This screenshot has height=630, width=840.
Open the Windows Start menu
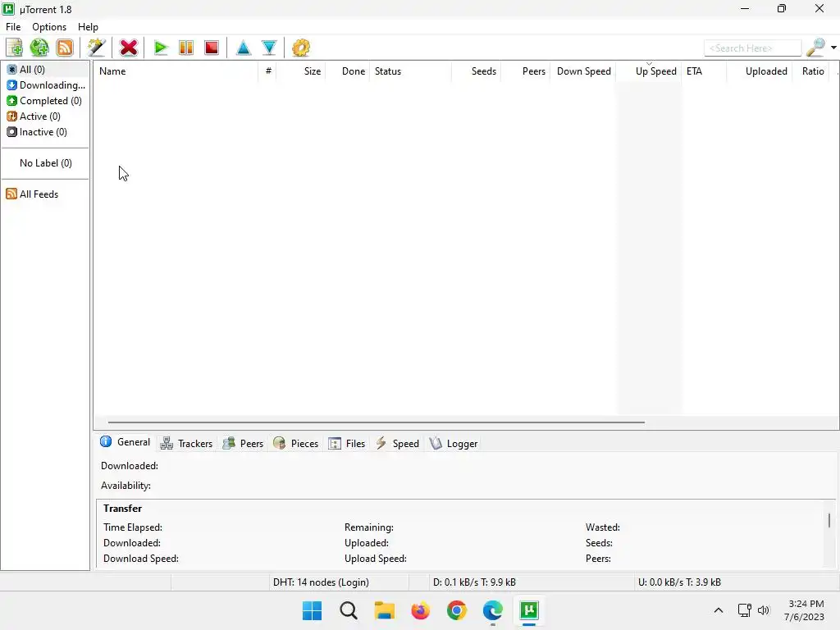click(x=313, y=610)
